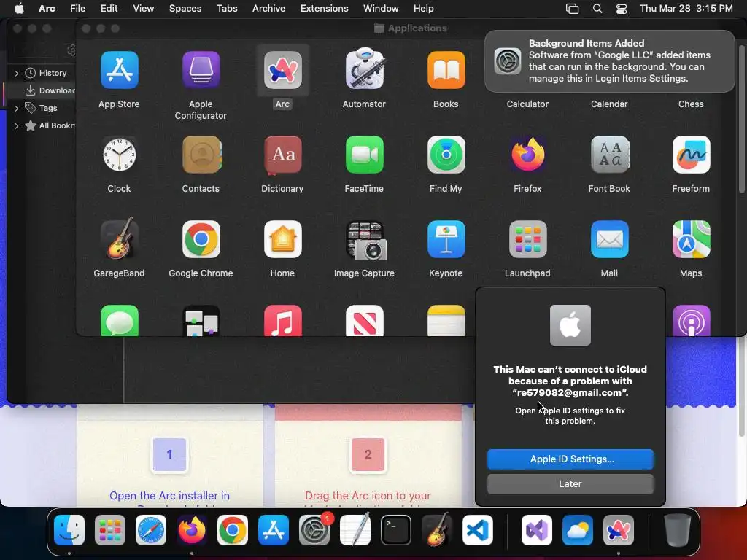The height and width of the screenshot is (560, 747).
Task: Open the Clock app icon
Action: coord(119,155)
